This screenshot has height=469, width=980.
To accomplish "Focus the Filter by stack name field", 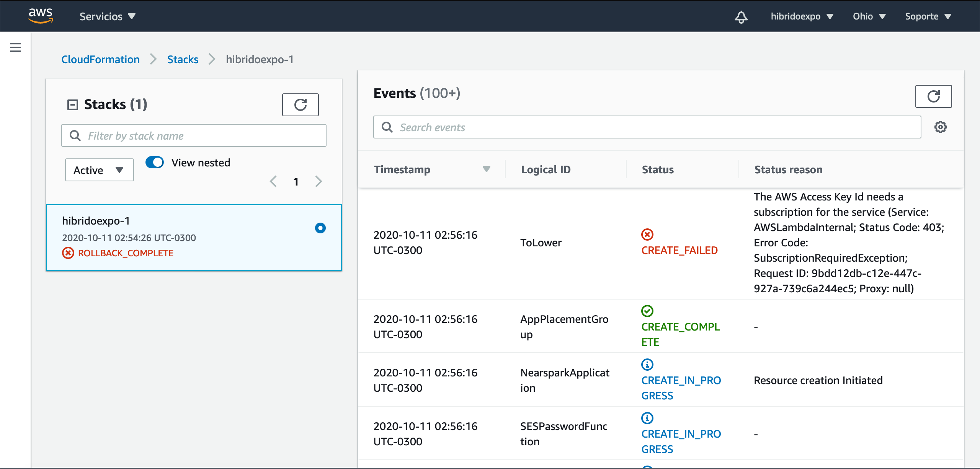I will coord(194,135).
